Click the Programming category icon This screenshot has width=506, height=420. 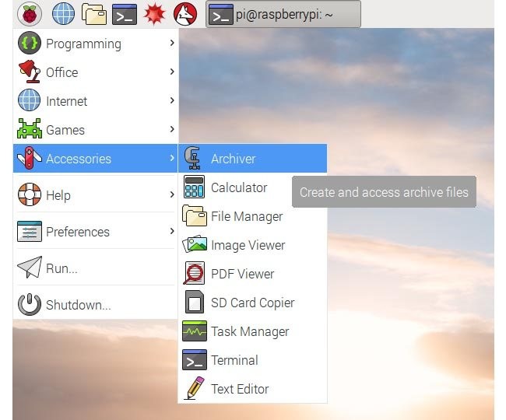point(30,44)
